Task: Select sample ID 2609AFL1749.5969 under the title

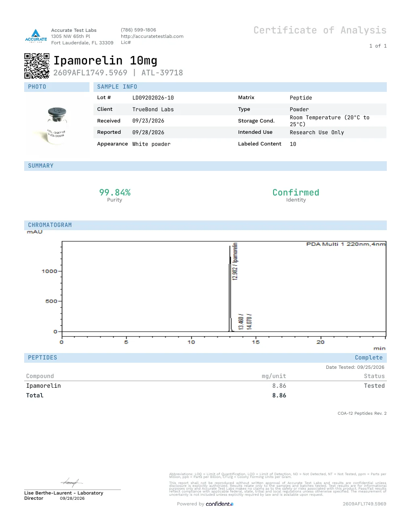Action: pos(90,73)
